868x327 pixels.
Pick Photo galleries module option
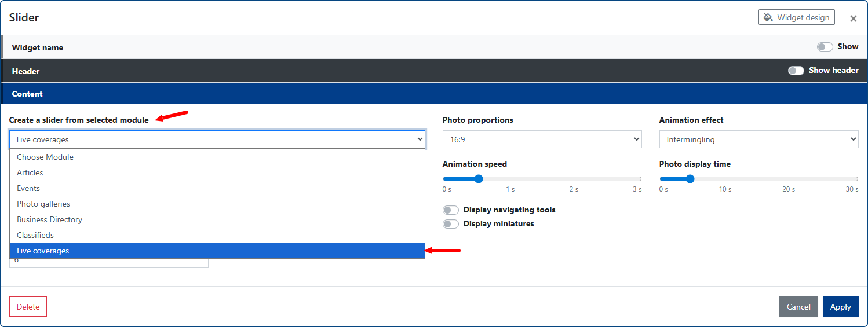click(43, 204)
